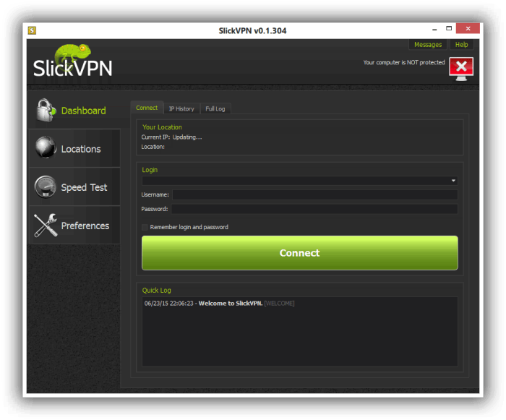Close the SlickVPN window
Screen dimensions: 506x420
pyautogui.click(x=468, y=28)
